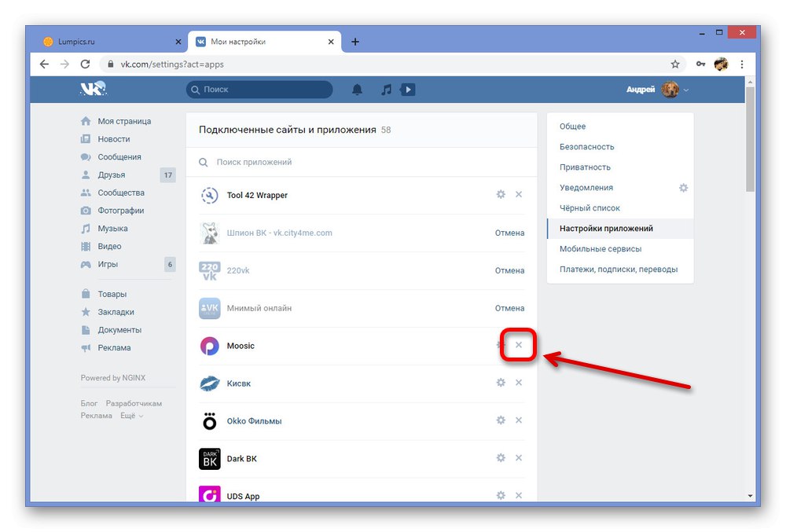Click the header Поиск search field
786x532 pixels.
click(259, 90)
